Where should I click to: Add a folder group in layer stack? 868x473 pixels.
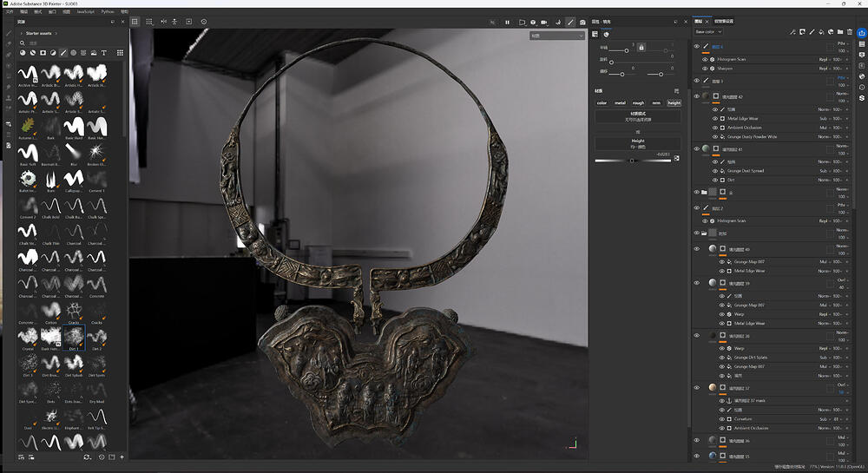838,32
